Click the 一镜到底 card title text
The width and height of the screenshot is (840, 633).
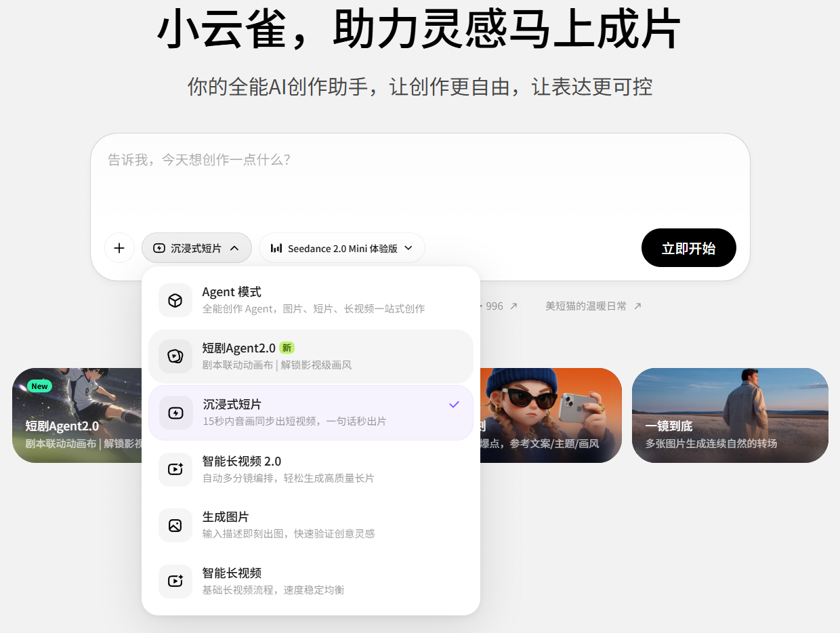[x=669, y=426]
